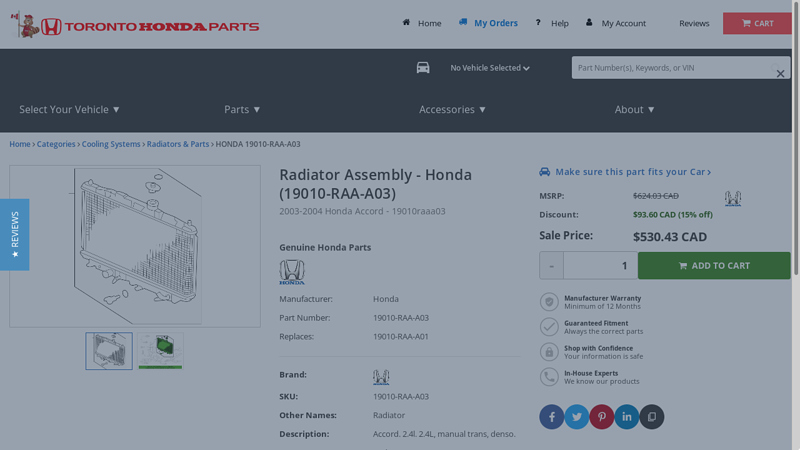Image resolution: width=800 pixels, height=450 pixels.
Task: Open the Cart button in header
Action: click(757, 23)
